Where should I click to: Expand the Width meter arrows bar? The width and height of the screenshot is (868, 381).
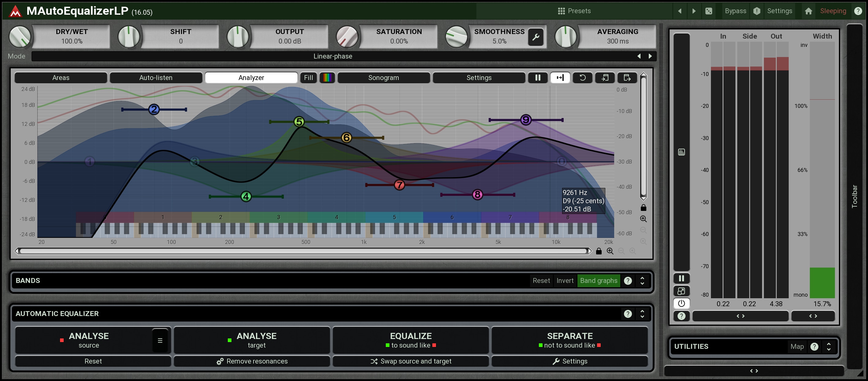coord(813,316)
